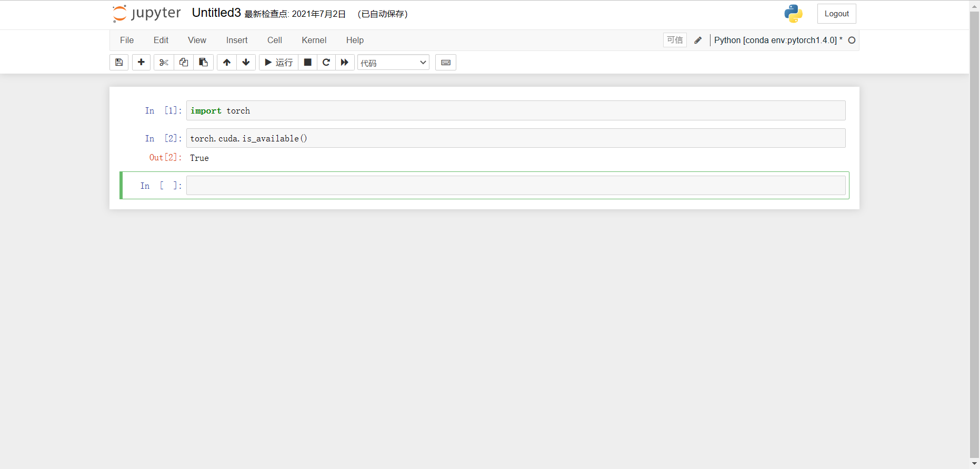Open the command palette keyboard icon

(x=446, y=63)
